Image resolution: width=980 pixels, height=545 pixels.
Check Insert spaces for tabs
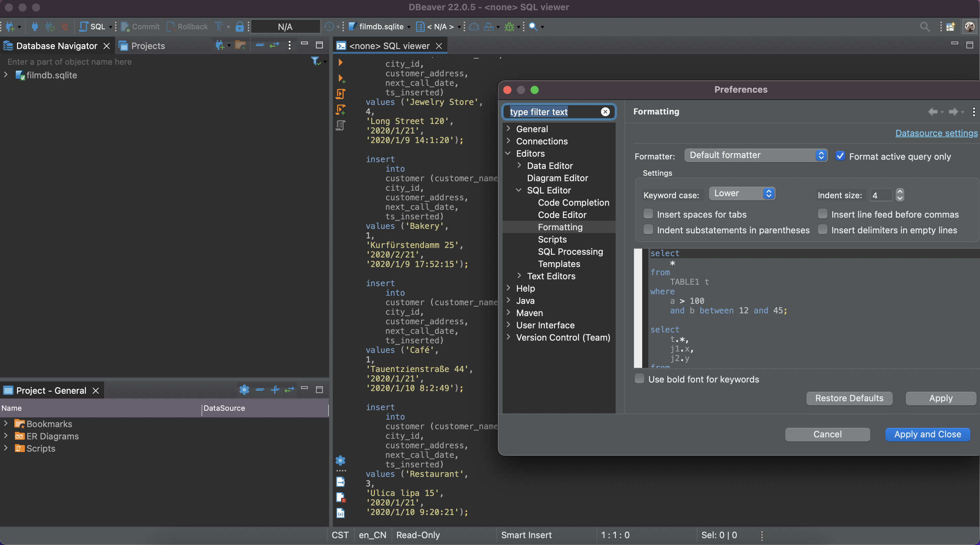coord(648,214)
